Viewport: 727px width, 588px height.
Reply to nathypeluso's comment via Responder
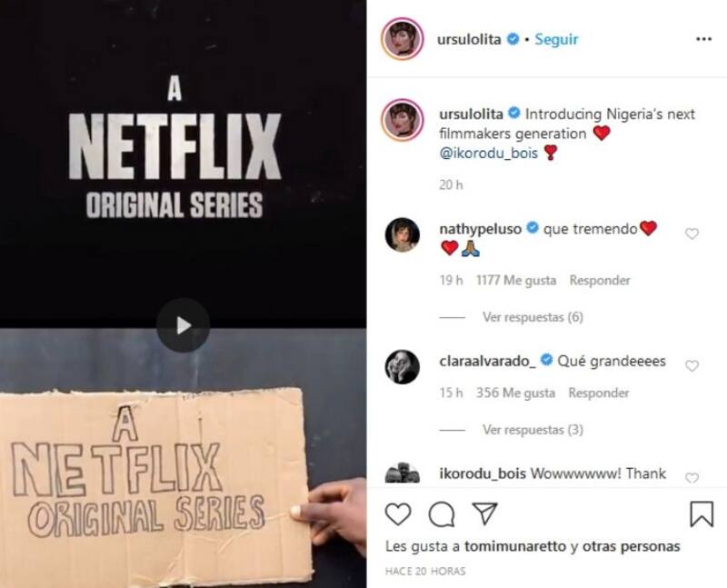600,281
